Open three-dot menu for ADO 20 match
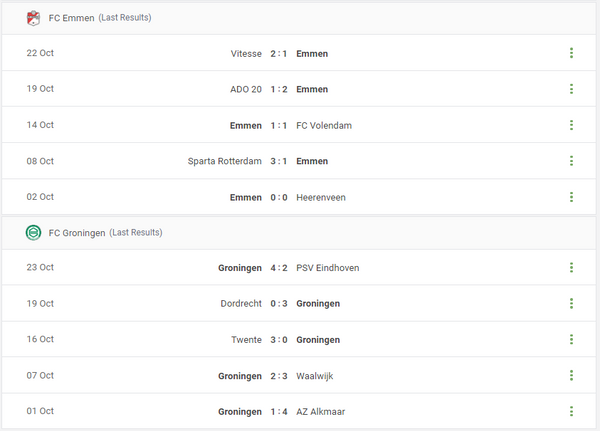 571,89
